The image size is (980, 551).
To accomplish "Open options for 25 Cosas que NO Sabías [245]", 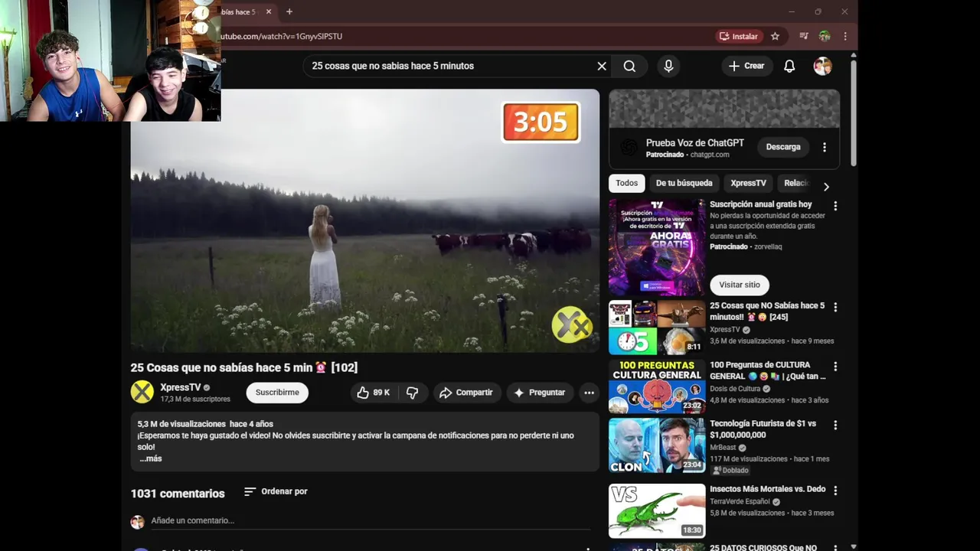I will (x=835, y=307).
